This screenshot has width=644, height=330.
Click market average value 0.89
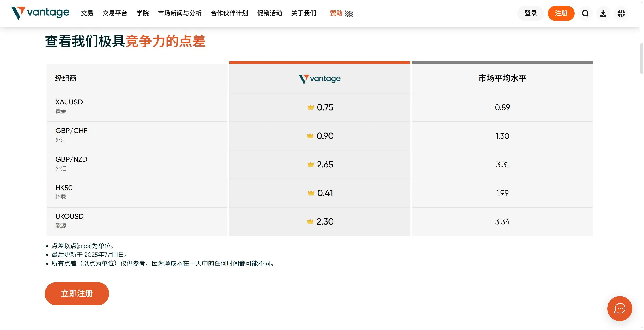click(x=502, y=107)
